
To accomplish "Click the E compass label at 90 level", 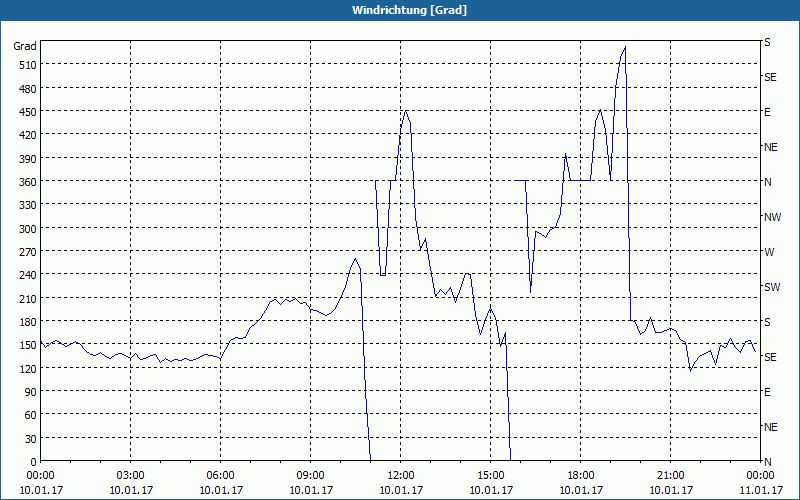I will 767,392.
